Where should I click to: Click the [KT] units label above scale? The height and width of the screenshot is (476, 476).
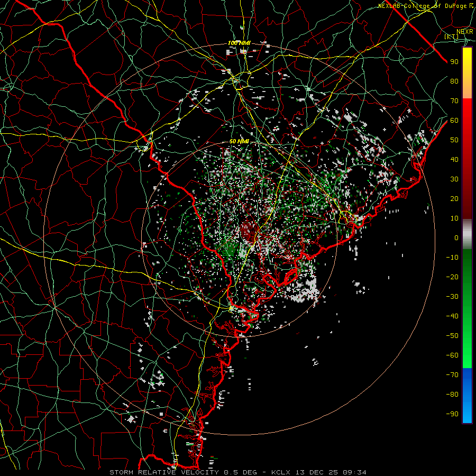click(x=451, y=36)
